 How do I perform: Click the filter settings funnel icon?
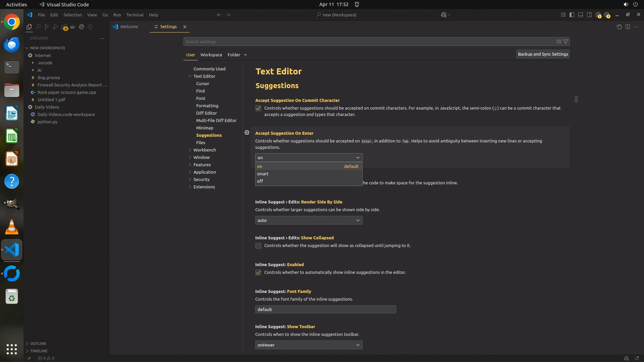(x=566, y=42)
